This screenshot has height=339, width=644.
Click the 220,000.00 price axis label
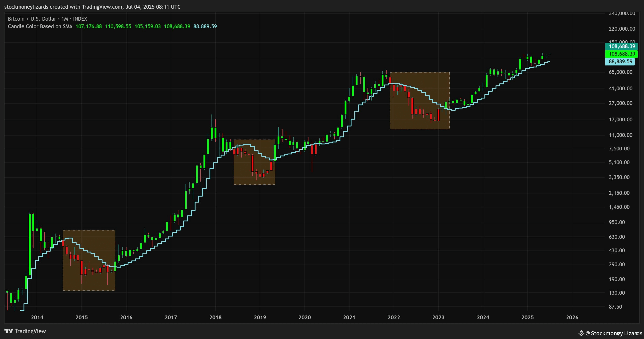click(622, 29)
